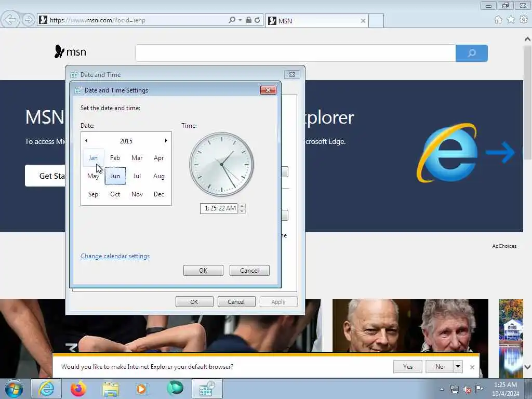Click Yes for default browser prompt
The width and height of the screenshot is (532, 399).
tap(408, 367)
